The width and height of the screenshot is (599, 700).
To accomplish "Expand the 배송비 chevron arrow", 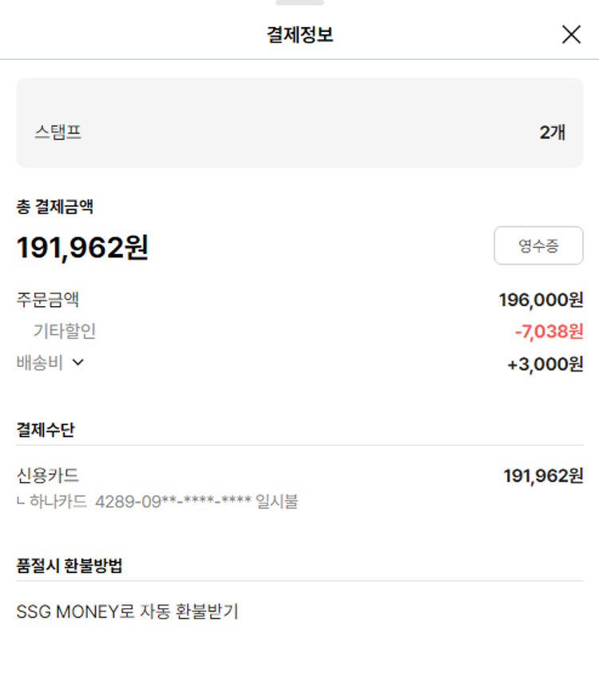I will coord(78,363).
